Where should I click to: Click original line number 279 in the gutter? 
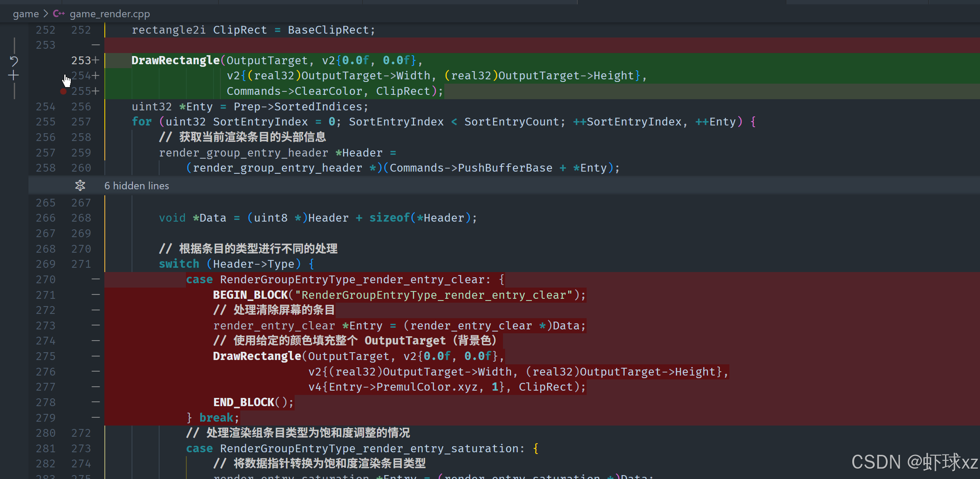(x=46, y=418)
